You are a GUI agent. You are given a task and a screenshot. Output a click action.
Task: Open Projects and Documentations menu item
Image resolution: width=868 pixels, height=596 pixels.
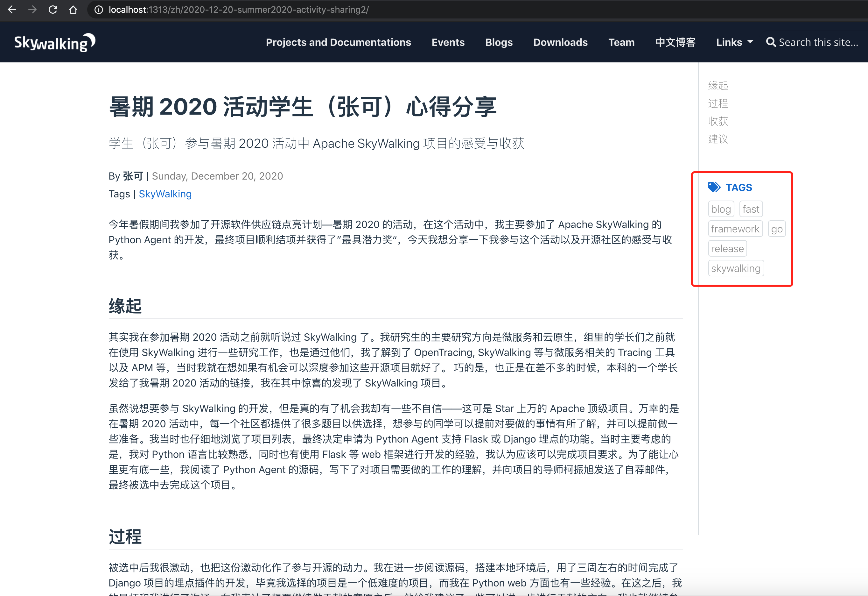point(338,42)
